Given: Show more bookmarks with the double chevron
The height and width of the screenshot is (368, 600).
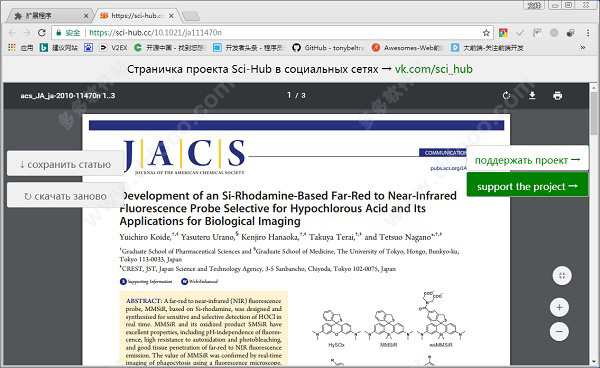Looking at the screenshot, I should point(583,48).
